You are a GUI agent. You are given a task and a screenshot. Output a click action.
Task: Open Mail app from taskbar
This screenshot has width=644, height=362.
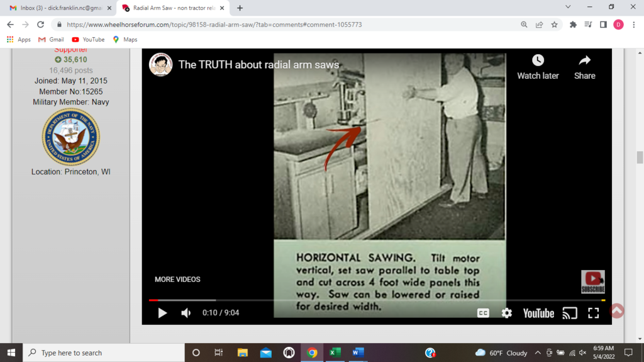point(266,353)
